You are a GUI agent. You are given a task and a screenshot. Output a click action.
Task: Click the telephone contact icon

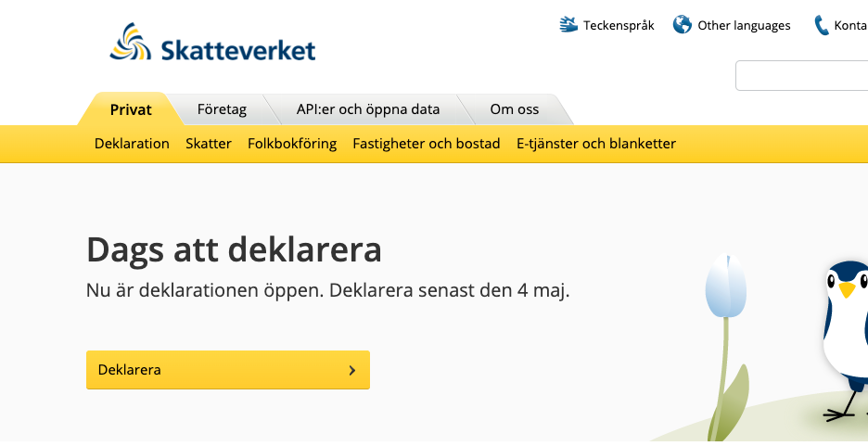[x=822, y=25]
